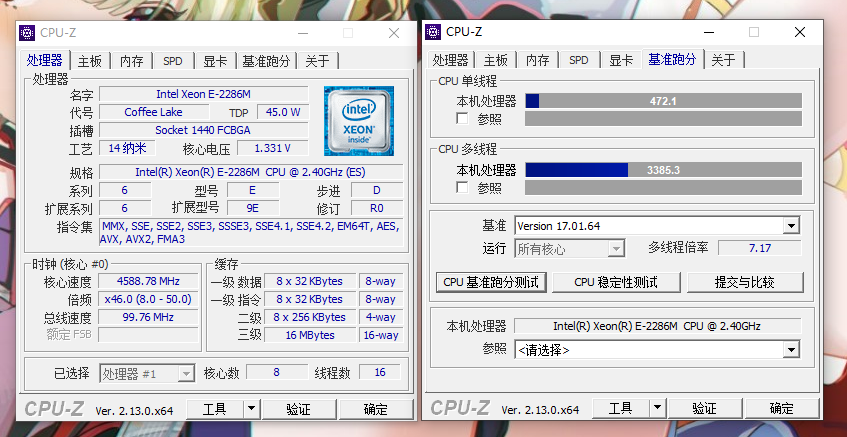847x437 pixels.
Task: Open 内存 tab in left window
Action: 132,61
